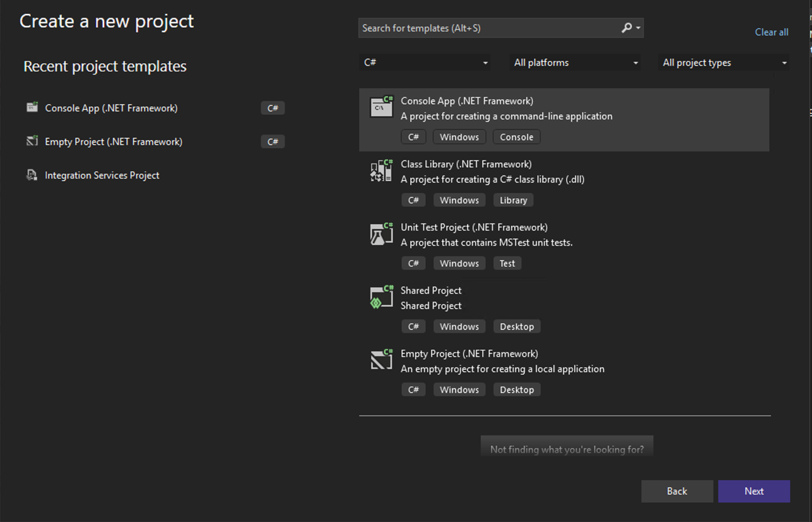
Task: Click the Windows tag under Shared Project
Action: (x=459, y=326)
